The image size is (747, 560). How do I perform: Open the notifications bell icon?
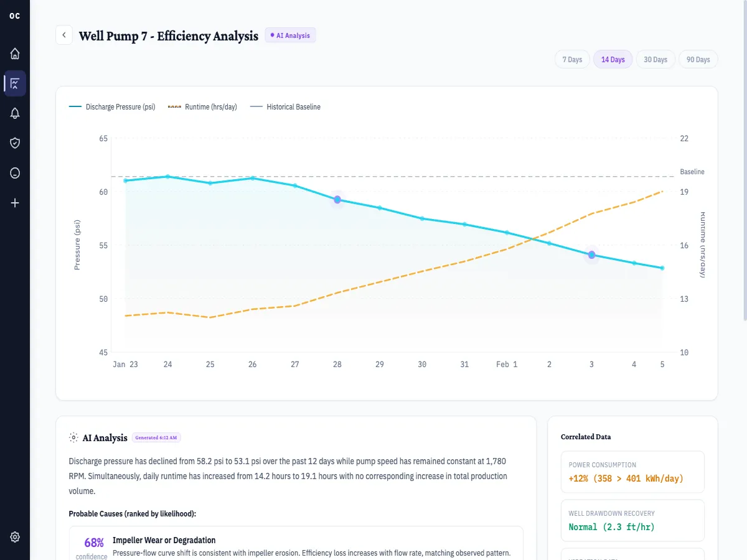click(15, 113)
